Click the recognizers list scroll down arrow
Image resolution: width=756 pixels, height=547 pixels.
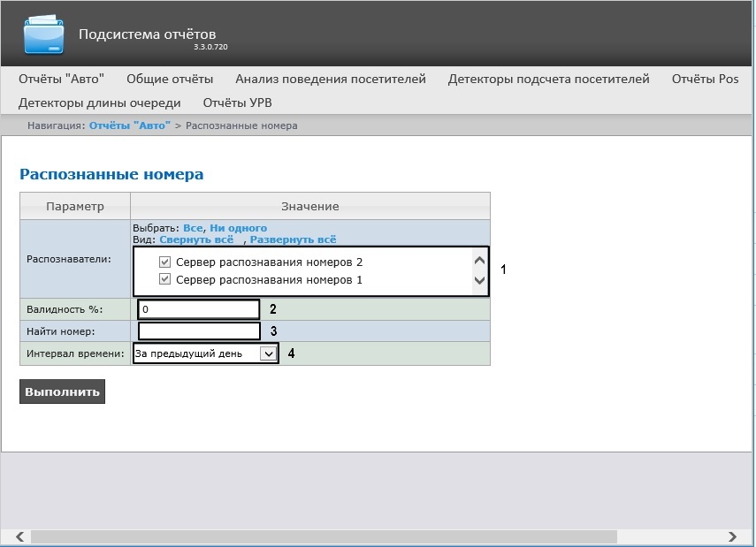tap(479, 280)
